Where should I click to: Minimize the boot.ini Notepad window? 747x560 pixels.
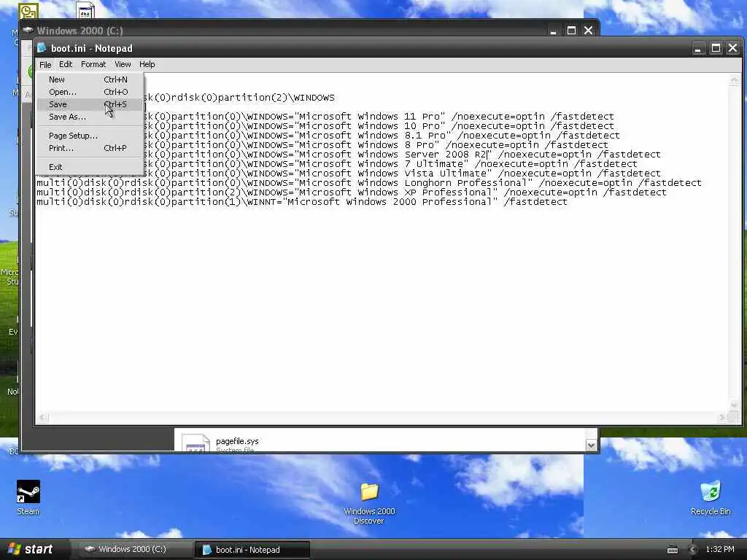697,48
